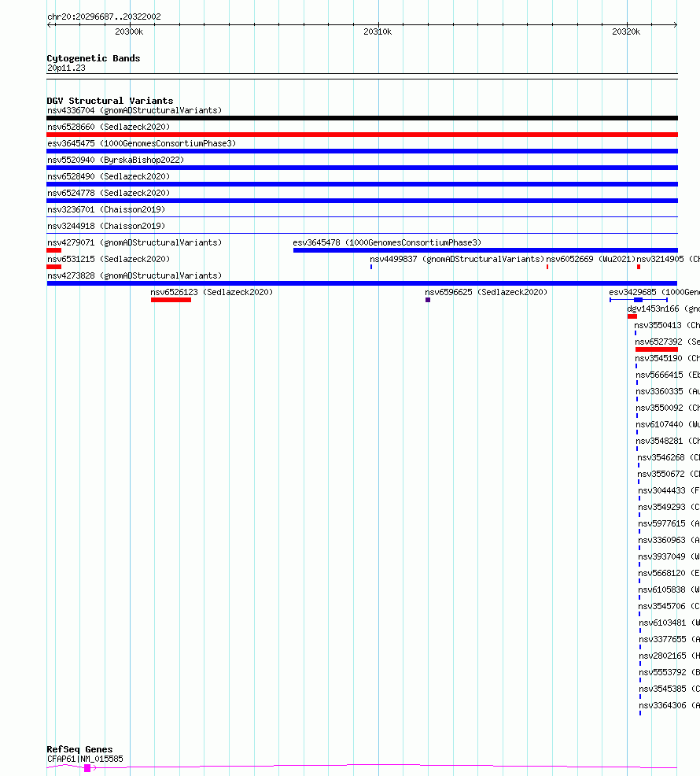Click the nsv3549293 variant label
Image resolution: width=700 pixels, height=776 pixels.
tap(669, 507)
